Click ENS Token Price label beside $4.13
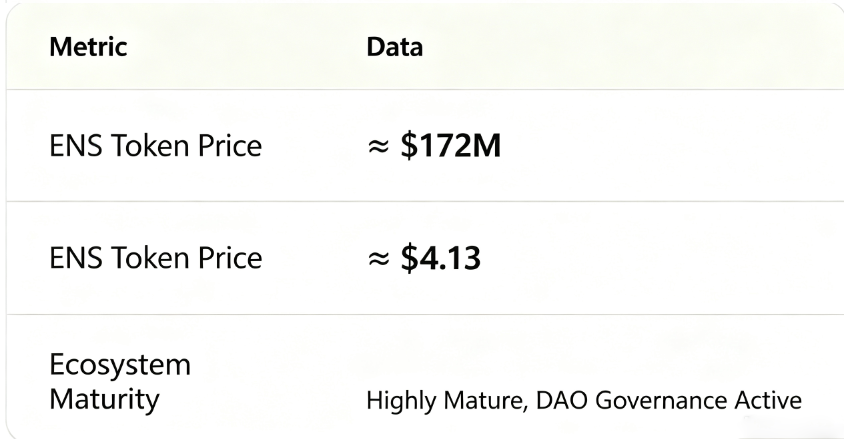The width and height of the screenshot is (844, 439). tap(156, 258)
